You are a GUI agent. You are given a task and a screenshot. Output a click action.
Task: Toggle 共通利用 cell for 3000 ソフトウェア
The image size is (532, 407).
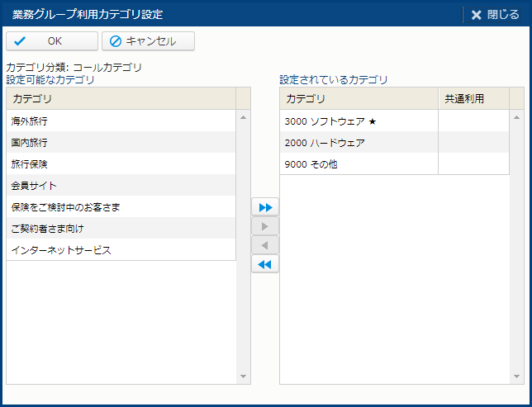[473, 121]
